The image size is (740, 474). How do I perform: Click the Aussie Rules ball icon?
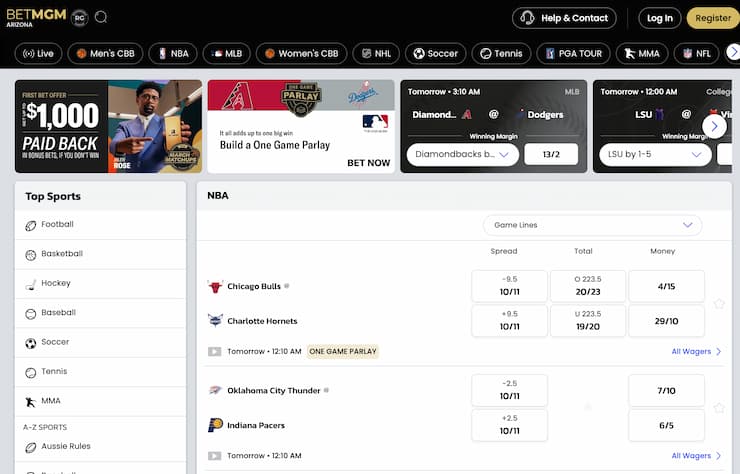point(31,447)
